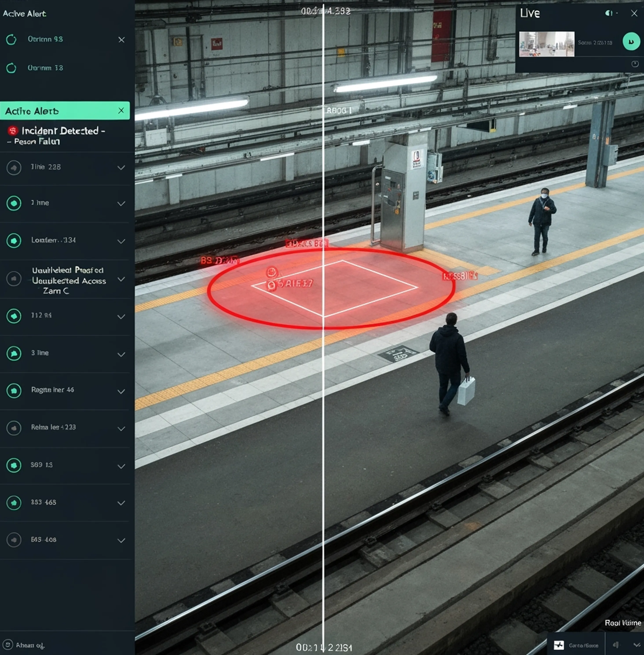Click the clock icon in the Live panel

pyautogui.click(x=635, y=64)
